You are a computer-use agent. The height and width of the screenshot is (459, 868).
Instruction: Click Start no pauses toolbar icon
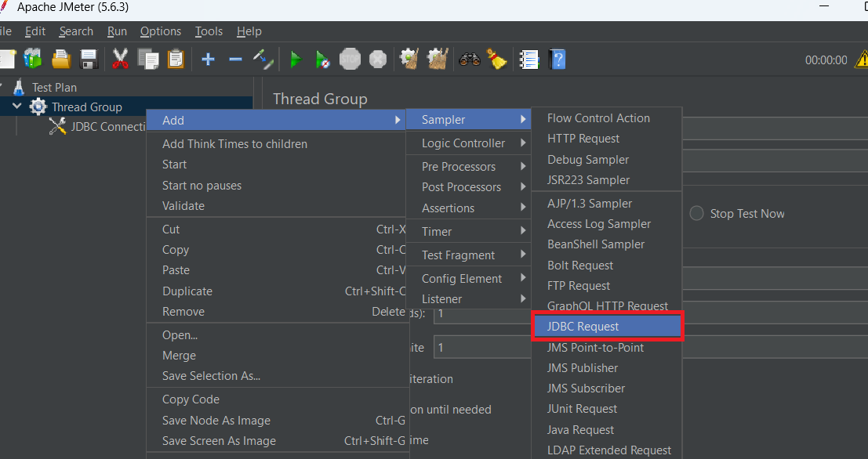tap(323, 60)
